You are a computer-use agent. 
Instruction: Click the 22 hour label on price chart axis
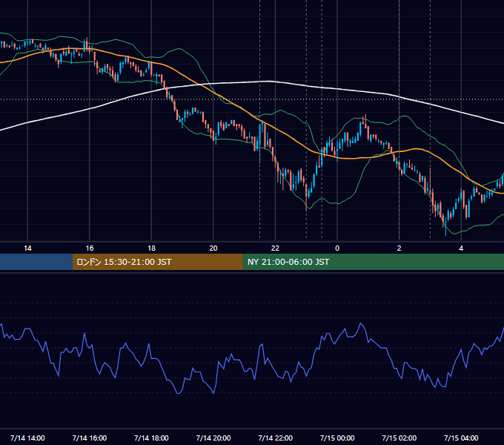(x=275, y=248)
